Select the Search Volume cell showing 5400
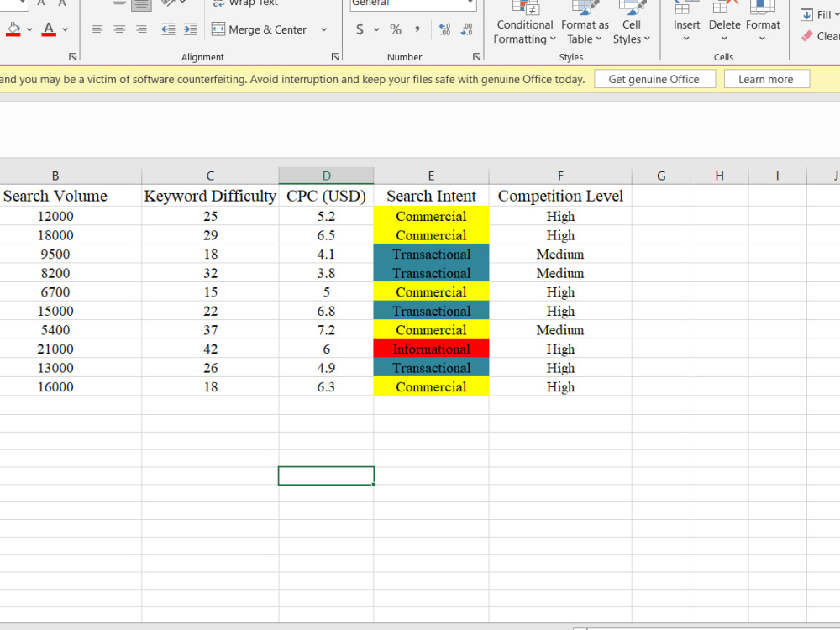This screenshot has height=630, width=840. (x=71, y=330)
